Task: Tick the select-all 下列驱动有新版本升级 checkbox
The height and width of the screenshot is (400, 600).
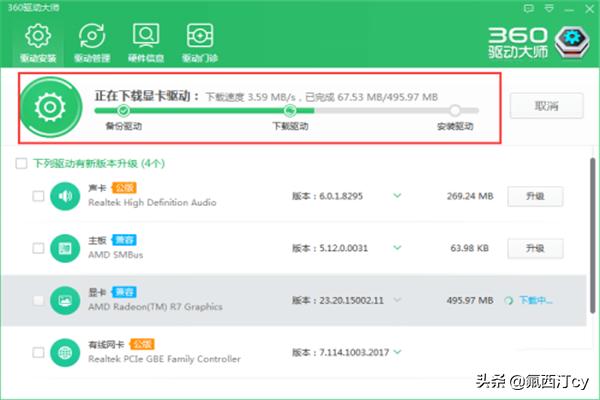Action: click(21, 163)
